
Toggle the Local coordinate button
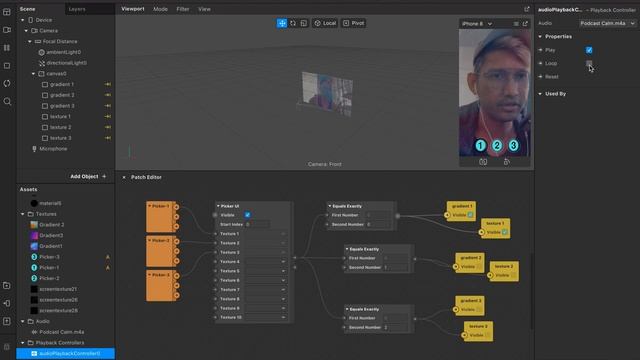pyautogui.click(x=325, y=23)
